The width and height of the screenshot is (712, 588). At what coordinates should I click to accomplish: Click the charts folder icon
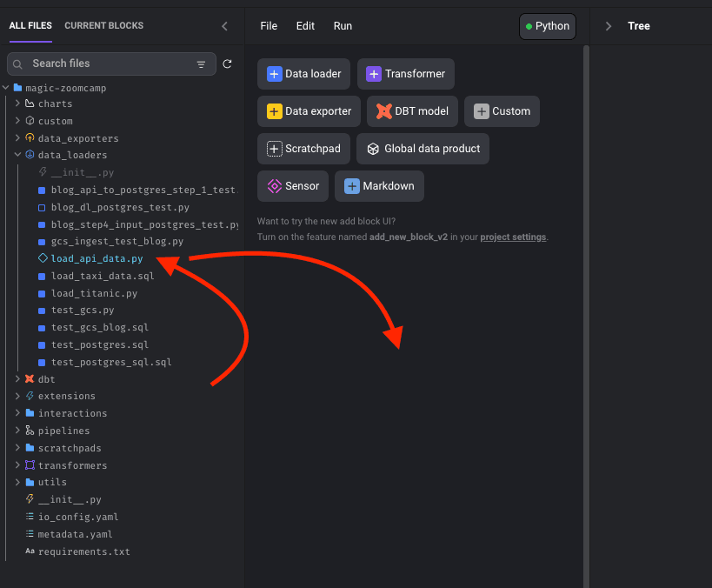click(x=30, y=104)
